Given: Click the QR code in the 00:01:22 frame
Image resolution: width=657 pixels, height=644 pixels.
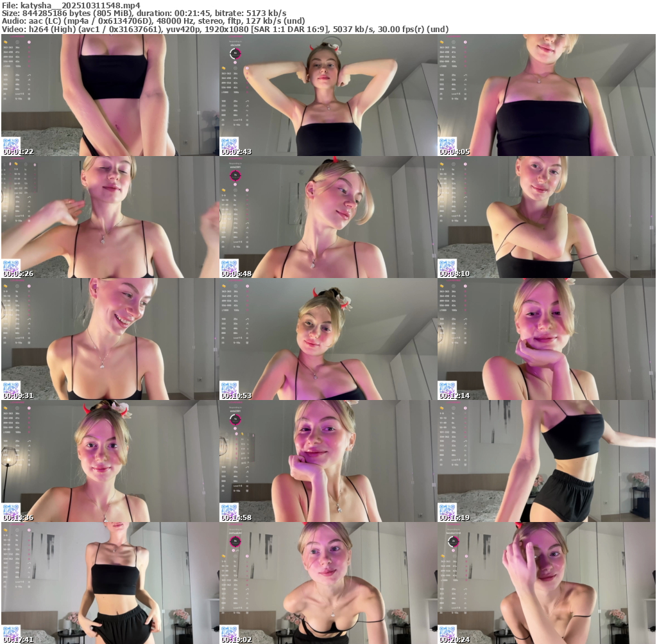Looking at the screenshot, I should [x=11, y=143].
